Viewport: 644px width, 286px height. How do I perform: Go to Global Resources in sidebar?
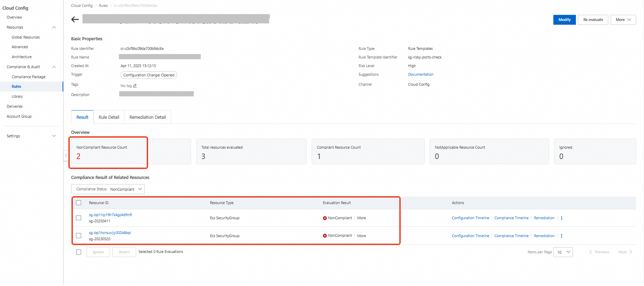tap(26, 37)
